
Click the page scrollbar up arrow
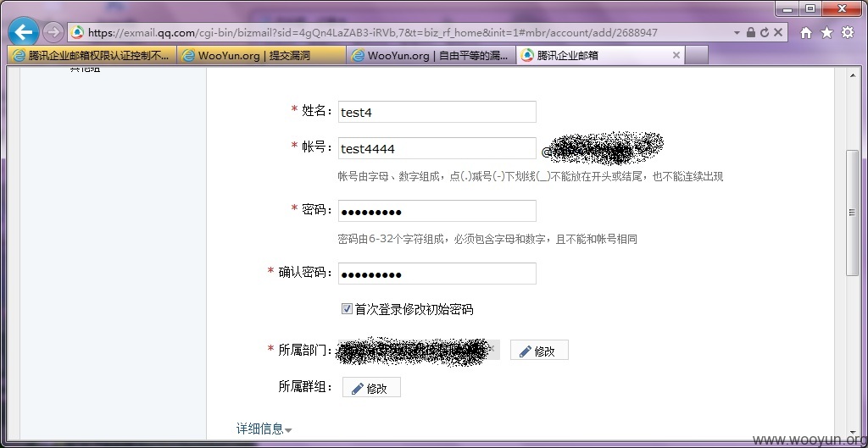(x=853, y=75)
